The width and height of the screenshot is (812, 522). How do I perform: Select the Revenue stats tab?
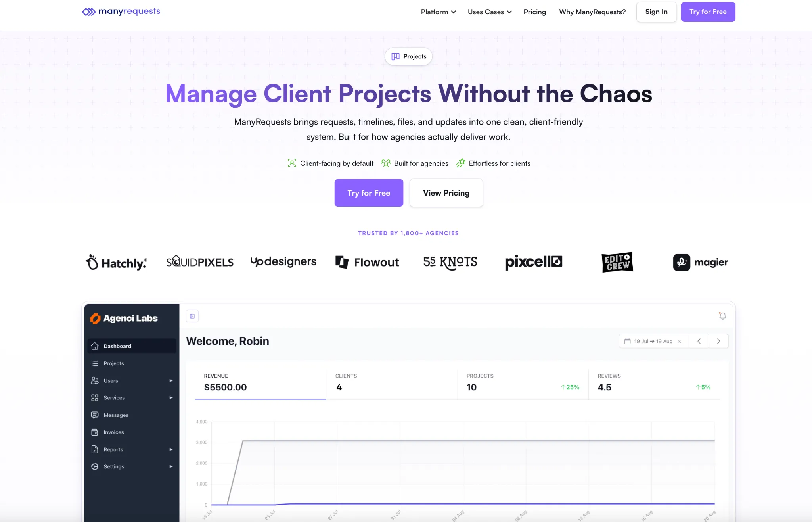[x=260, y=382]
